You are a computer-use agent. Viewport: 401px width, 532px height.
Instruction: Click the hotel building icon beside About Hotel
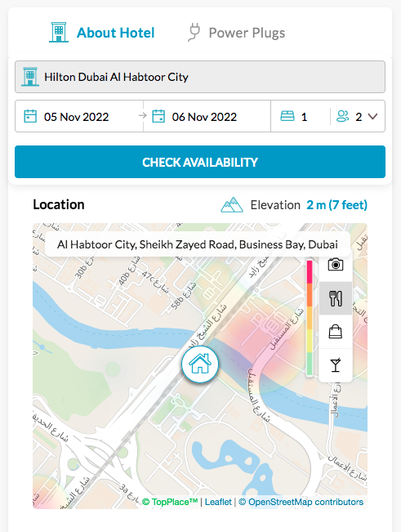point(59,32)
